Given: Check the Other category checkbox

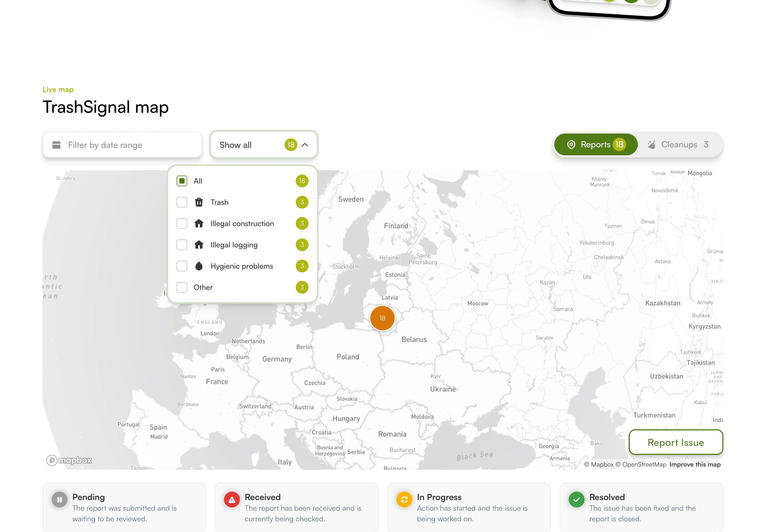Looking at the screenshot, I should click(x=182, y=287).
